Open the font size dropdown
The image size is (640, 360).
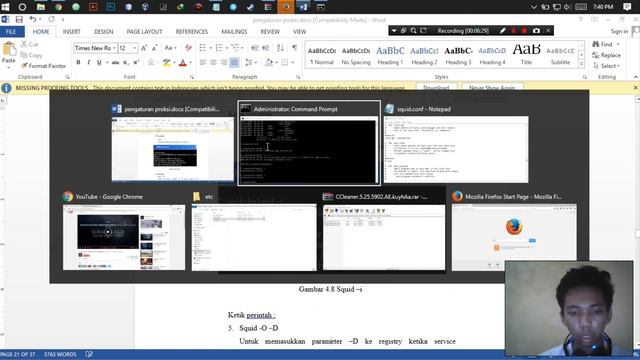pos(135,48)
